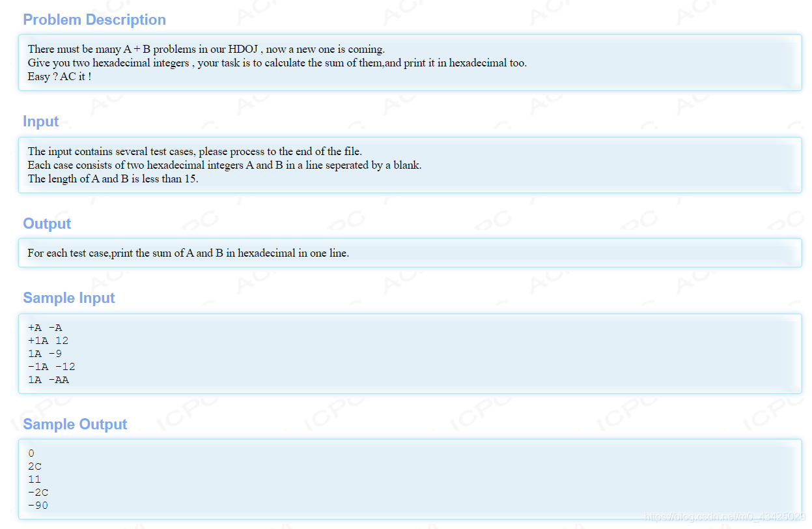Click sample input line "+A -A"
This screenshot has height=529, width=812.
coord(45,328)
